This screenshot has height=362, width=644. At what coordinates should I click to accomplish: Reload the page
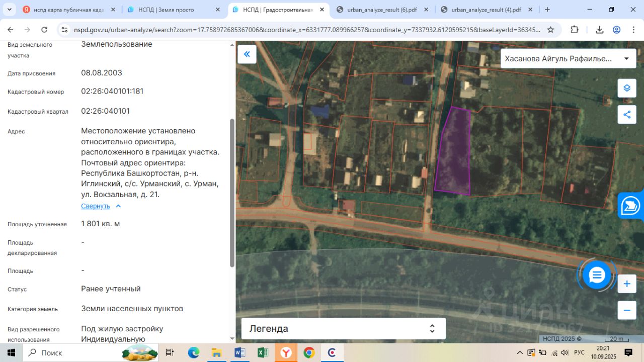[x=44, y=30]
